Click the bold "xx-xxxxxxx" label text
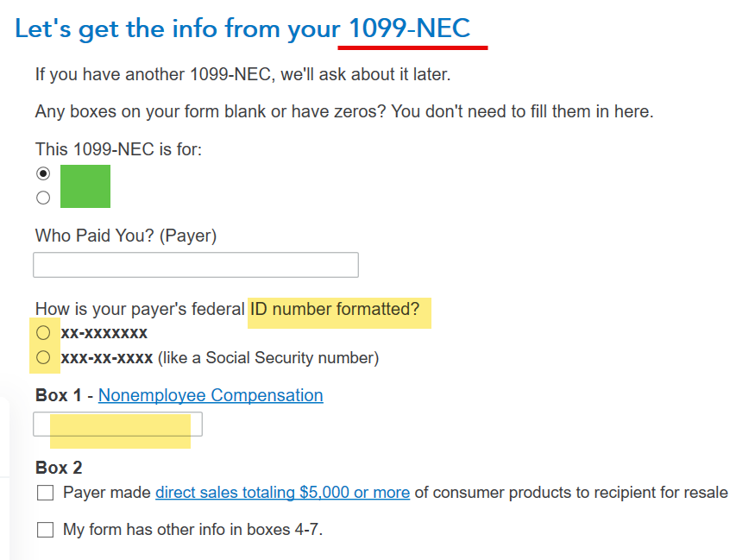This screenshot has width=755, height=560. click(x=104, y=333)
